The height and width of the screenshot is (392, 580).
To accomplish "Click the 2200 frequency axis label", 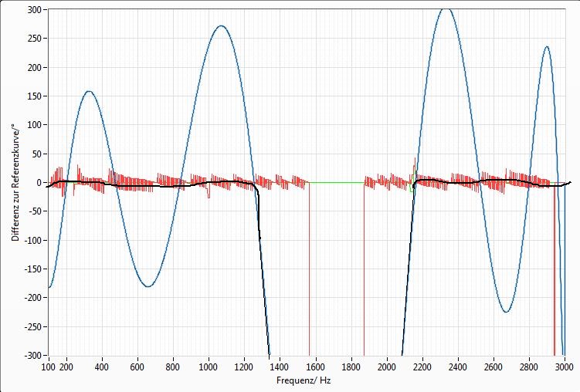I will coord(422,367).
